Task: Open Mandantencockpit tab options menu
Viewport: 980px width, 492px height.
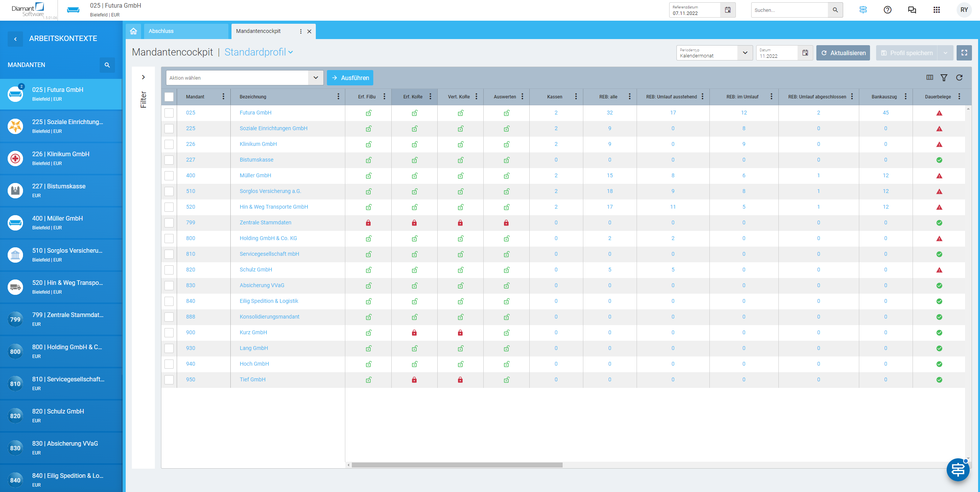Action: tap(300, 31)
